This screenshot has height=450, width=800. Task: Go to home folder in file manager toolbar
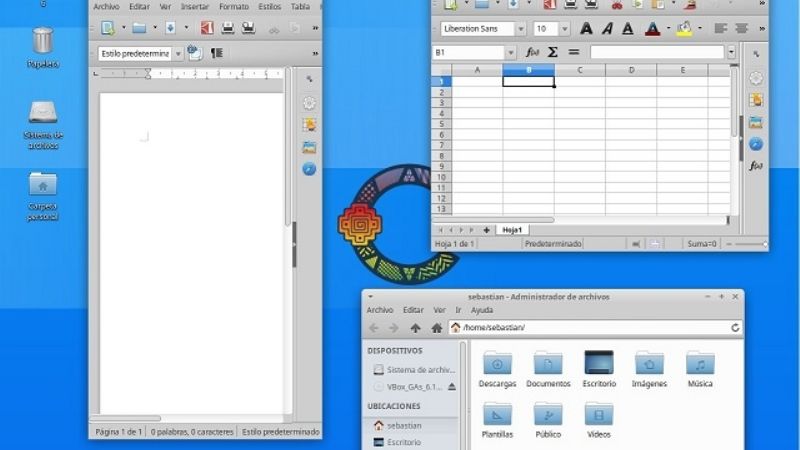(436, 328)
